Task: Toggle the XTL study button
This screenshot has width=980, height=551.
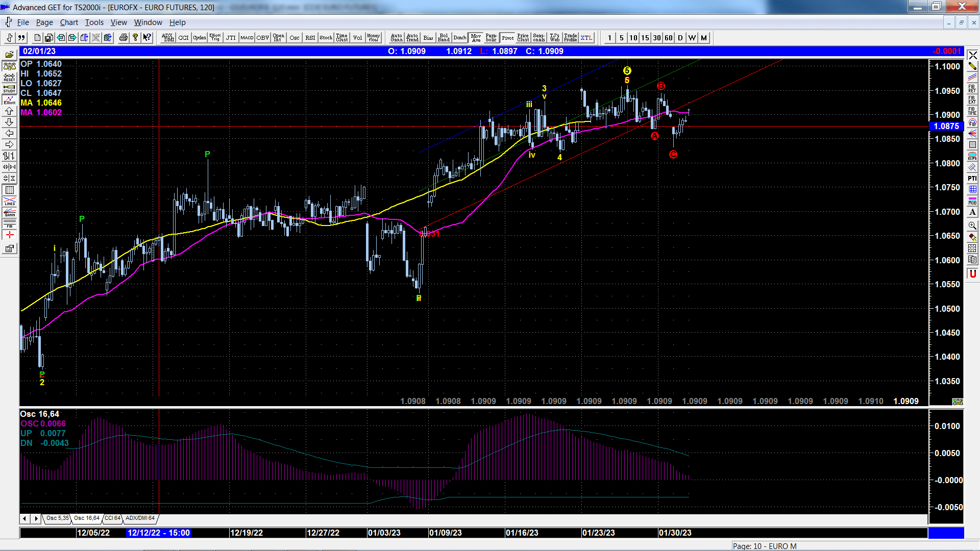Action: click(x=586, y=38)
